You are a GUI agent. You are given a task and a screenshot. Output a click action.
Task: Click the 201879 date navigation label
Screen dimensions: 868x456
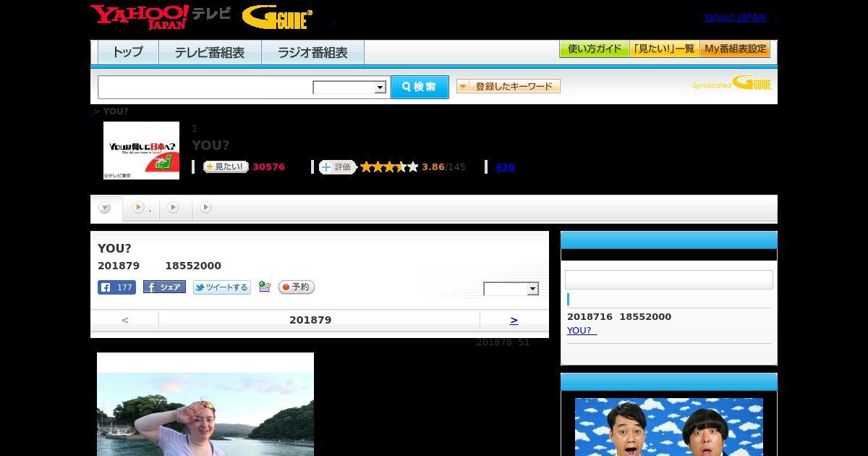click(310, 320)
